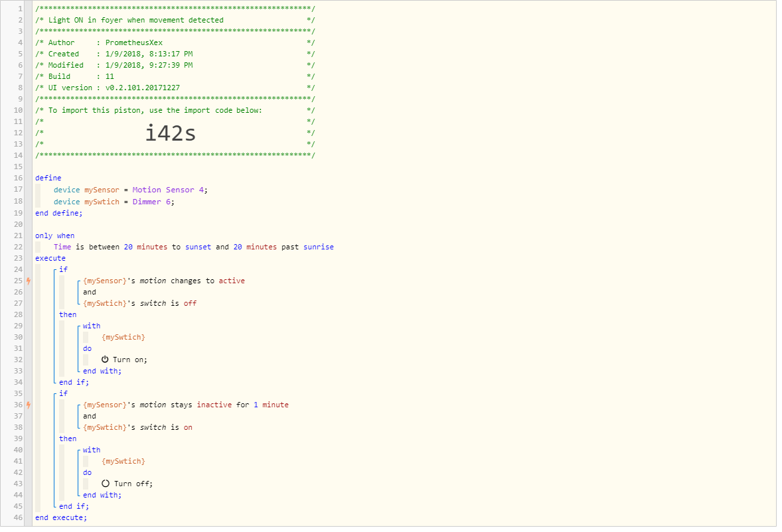Click the Created date comment line
The image size is (782, 532).
tap(175, 54)
